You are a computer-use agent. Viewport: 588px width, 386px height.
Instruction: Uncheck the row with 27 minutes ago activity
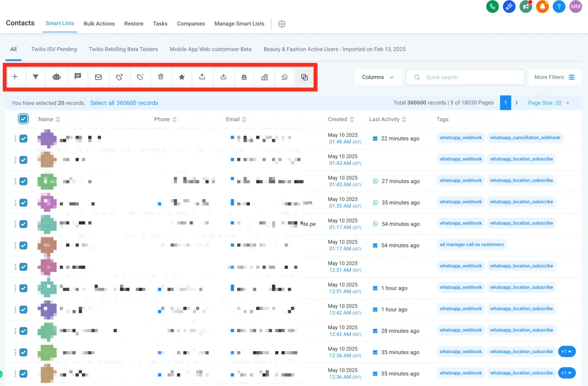[x=23, y=181]
